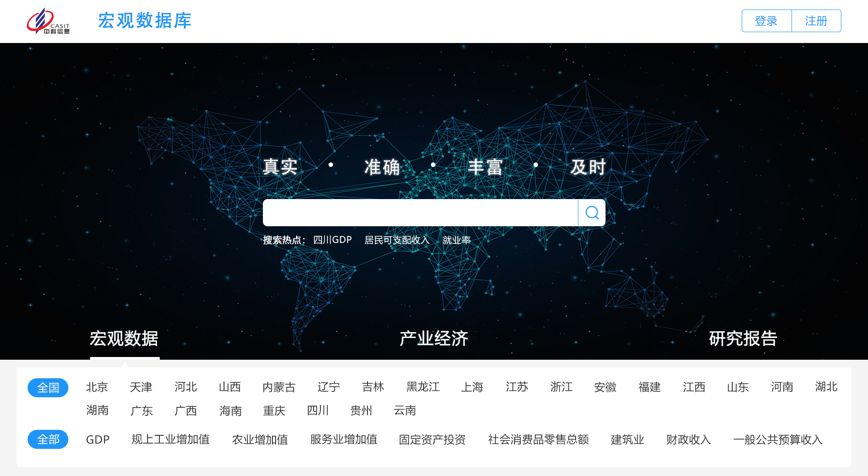Select region 江苏
This screenshot has width=868, height=476.
tap(517, 387)
